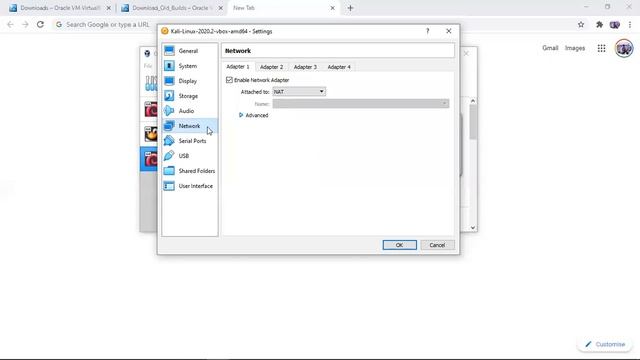Screen dimensions: 640x360
Task: Open the Images link
Action: tap(575, 48)
